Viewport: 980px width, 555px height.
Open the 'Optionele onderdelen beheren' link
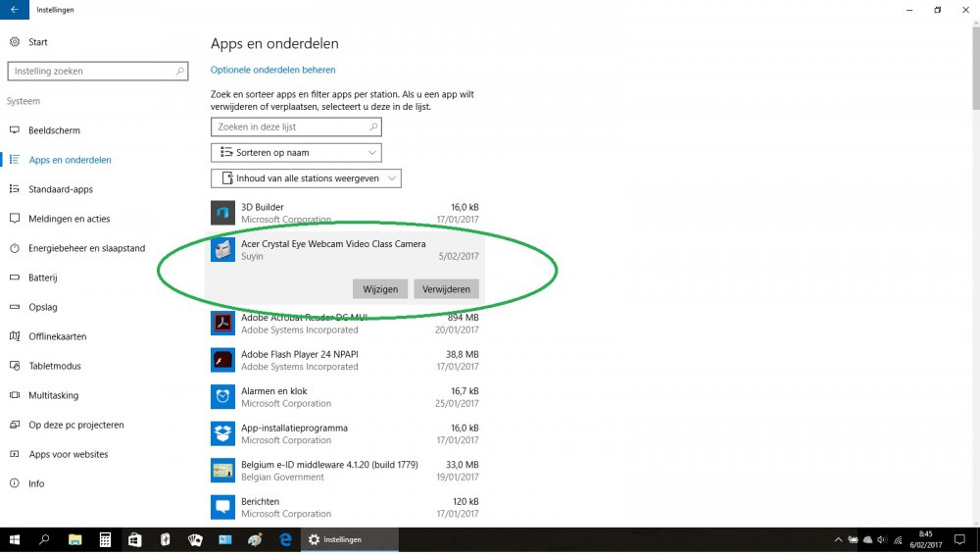272,70
